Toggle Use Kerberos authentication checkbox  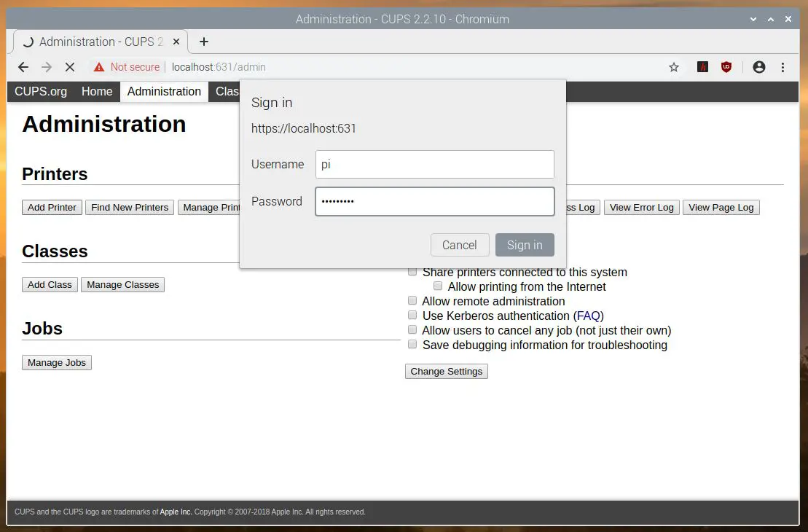(412, 316)
